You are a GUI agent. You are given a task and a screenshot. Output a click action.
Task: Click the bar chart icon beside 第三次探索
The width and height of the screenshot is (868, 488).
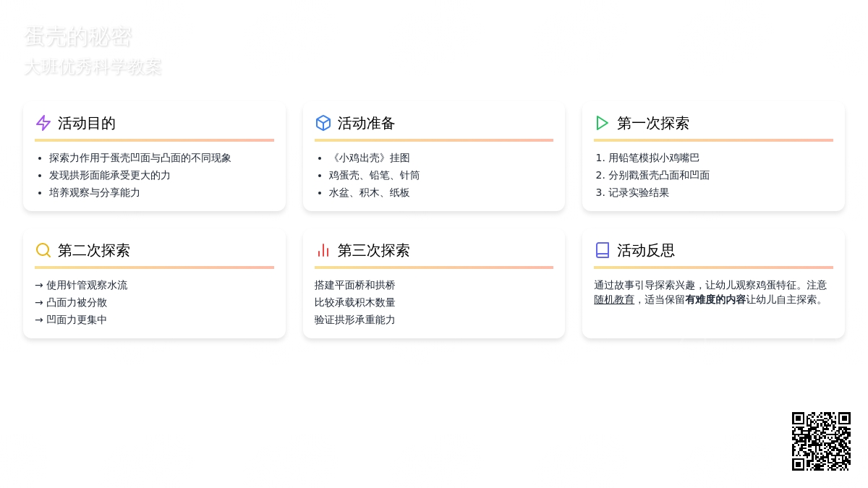[x=323, y=250]
